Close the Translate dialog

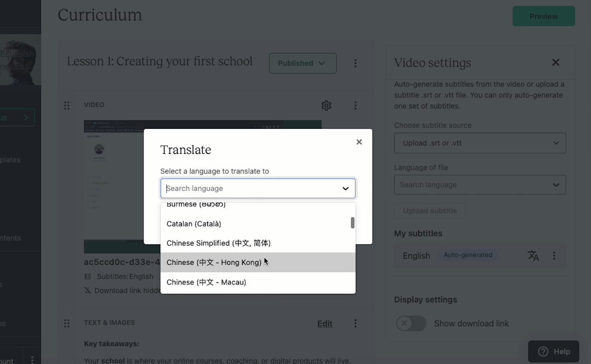point(359,142)
